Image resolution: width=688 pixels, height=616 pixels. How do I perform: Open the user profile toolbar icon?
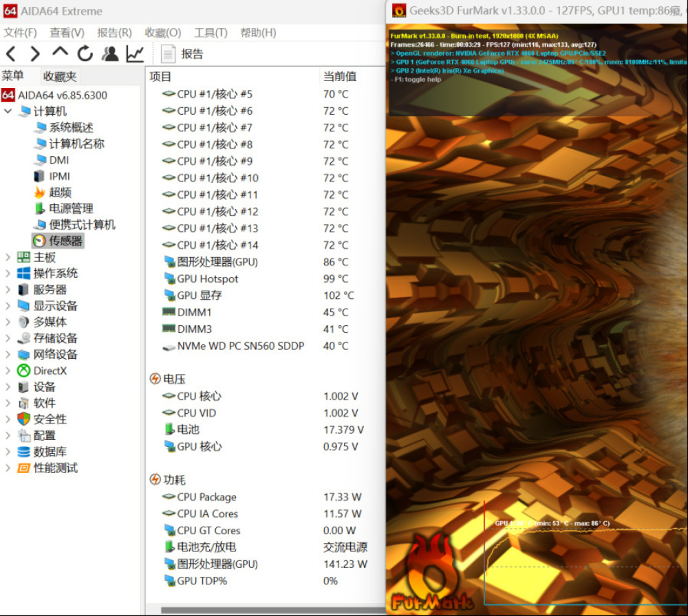click(x=110, y=54)
